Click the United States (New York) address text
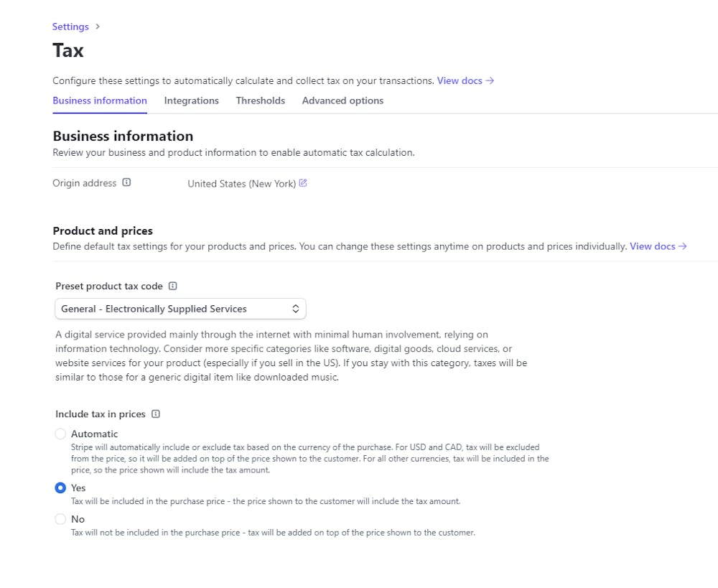 [x=241, y=184]
